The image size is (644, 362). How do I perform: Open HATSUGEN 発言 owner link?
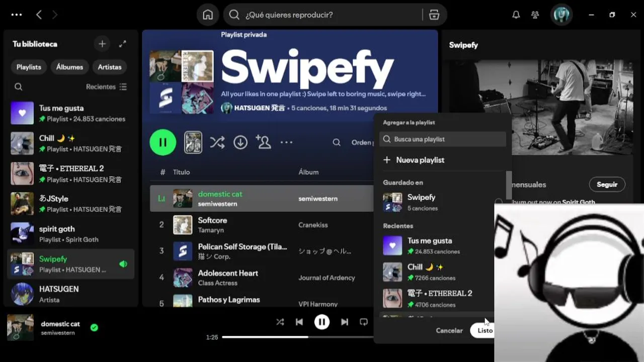(260, 108)
